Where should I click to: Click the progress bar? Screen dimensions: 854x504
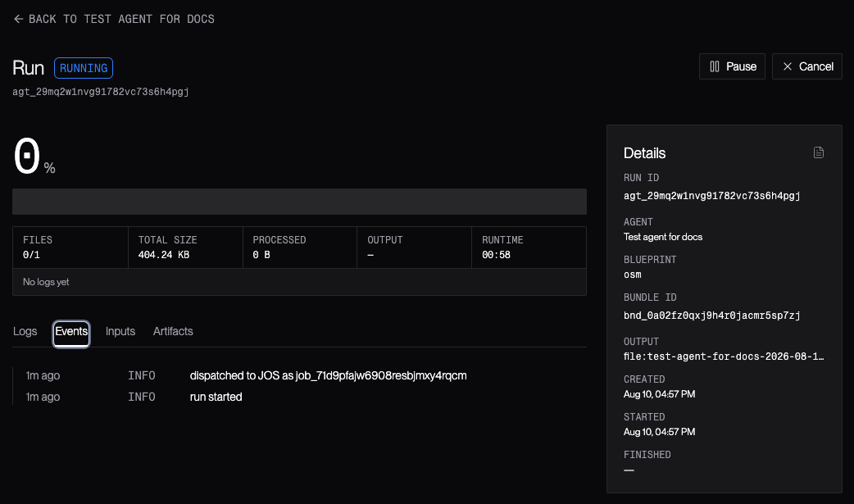[299, 202]
